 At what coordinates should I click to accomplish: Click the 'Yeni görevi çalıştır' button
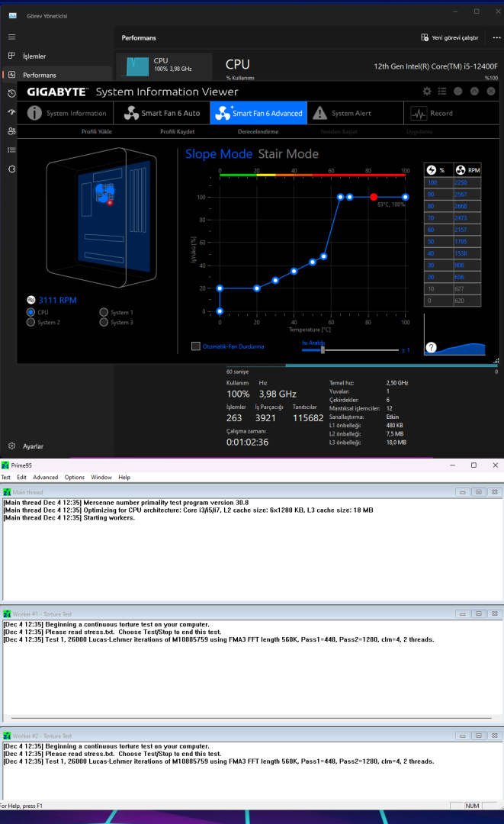[x=450, y=38]
